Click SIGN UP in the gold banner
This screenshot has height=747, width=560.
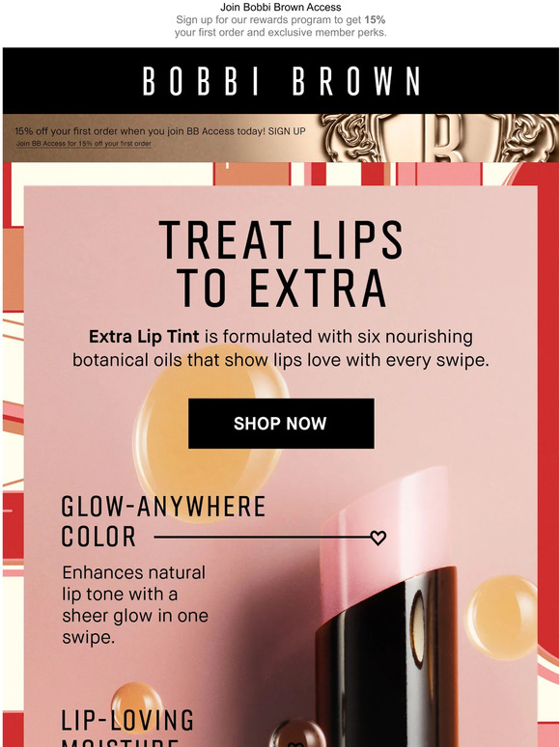click(x=287, y=131)
